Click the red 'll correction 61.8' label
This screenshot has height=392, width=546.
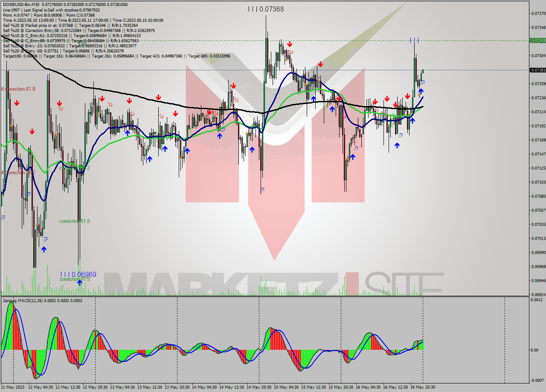[x=18, y=89]
